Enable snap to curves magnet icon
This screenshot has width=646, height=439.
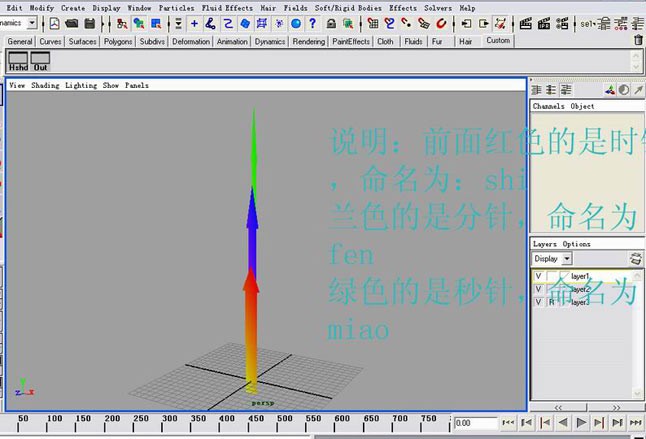[x=389, y=23]
